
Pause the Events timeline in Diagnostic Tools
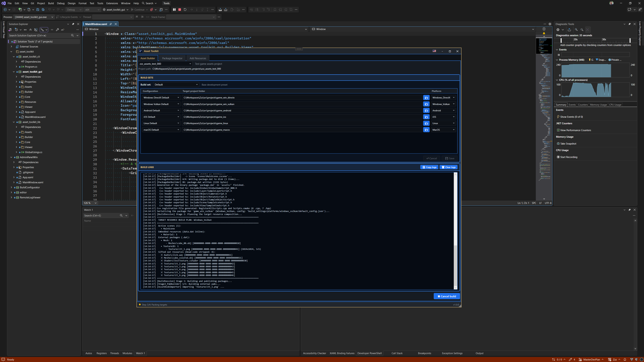tap(559, 55)
